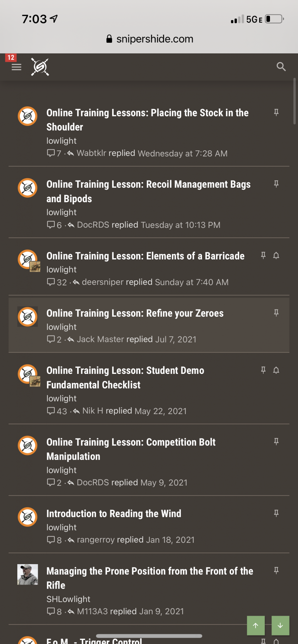Open the hamburger navigation menu

click(16, 67)
